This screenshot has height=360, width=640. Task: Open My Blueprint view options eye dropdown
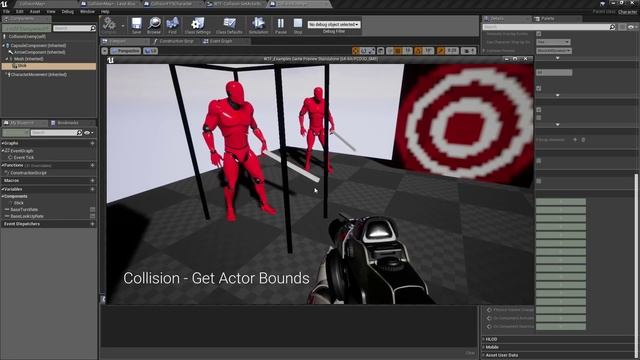coord(89,133)
